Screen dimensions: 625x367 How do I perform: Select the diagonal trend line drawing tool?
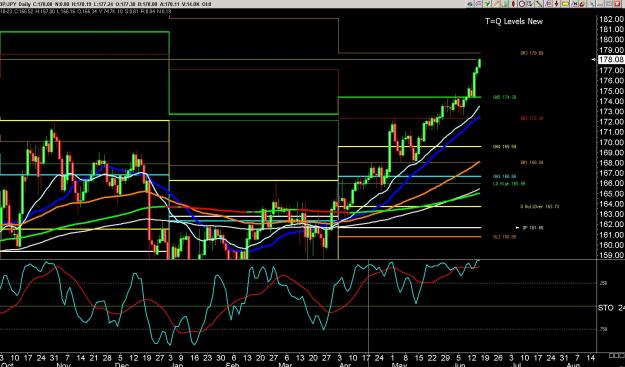(539, 4)
